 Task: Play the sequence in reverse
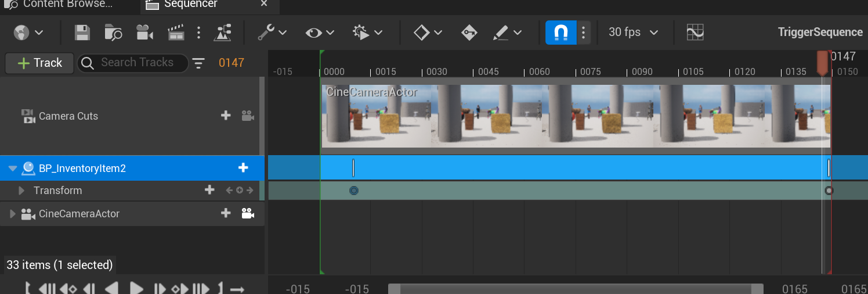click(x=111, y=288)
